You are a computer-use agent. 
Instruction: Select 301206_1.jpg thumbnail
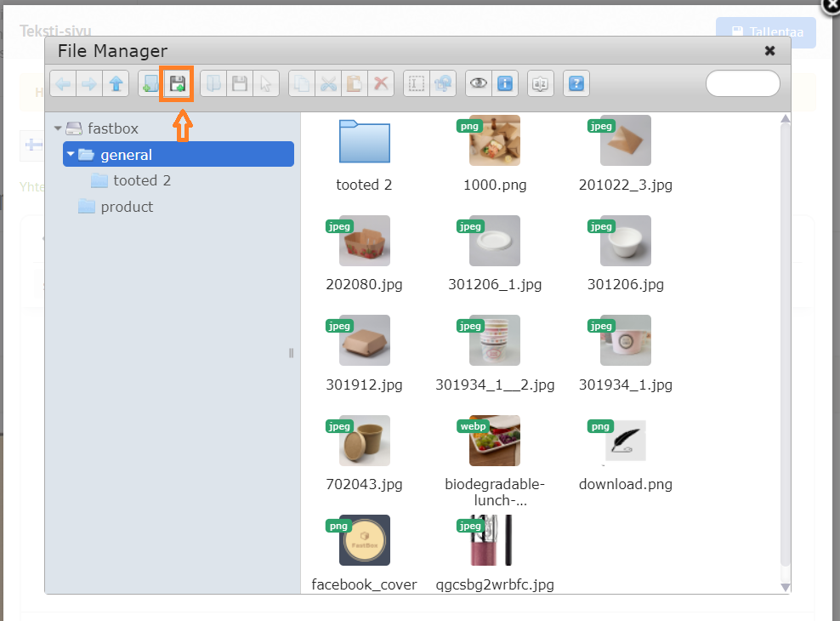pyautogui.click(x=495, y=241)
